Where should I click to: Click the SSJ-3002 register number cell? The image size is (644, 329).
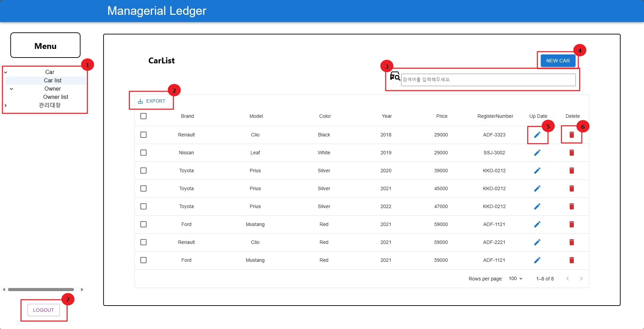click(494, 153)
